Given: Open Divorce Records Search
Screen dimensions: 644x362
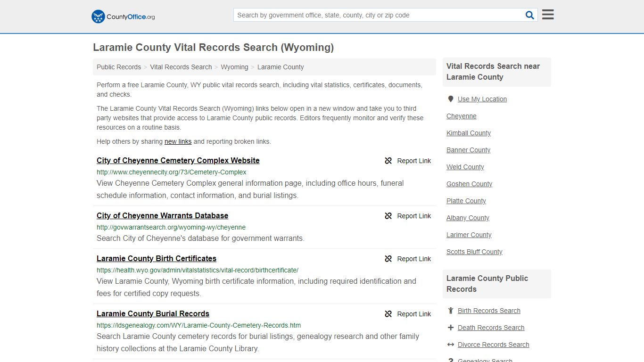Looking at the screenshot, I should (494, 345).
